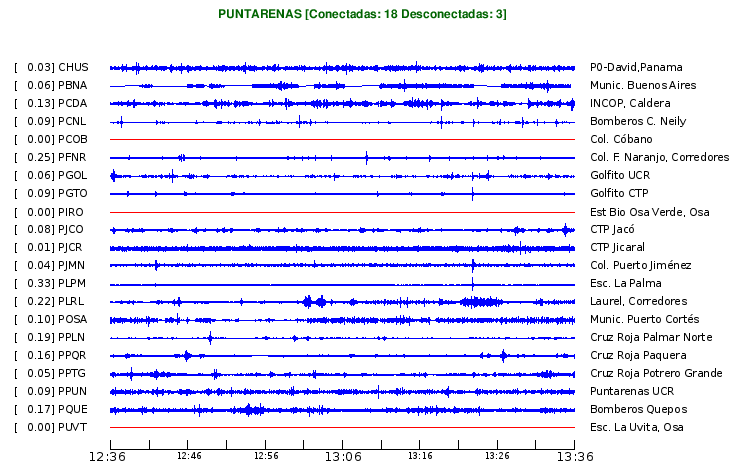Select the PIRO station code

[x=71, y=212]
